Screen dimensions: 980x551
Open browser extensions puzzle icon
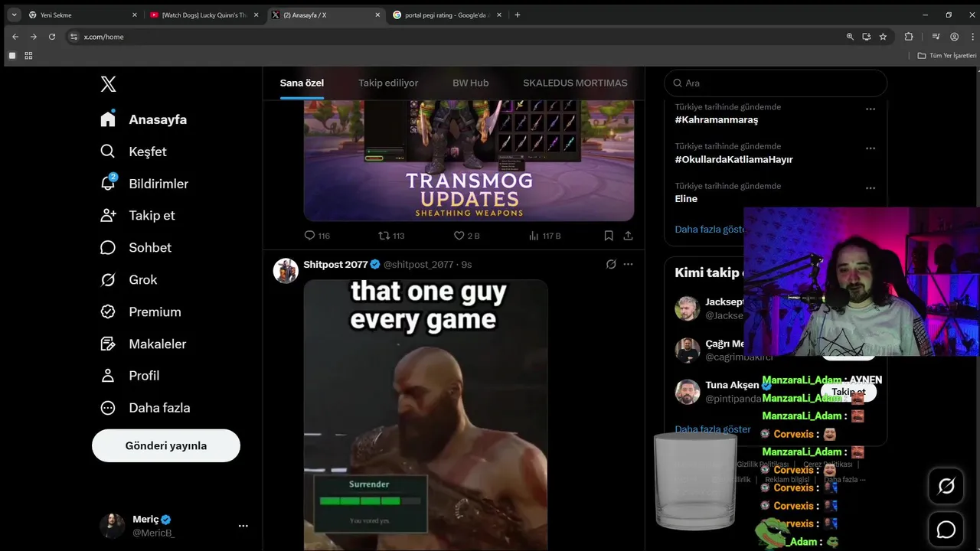pos(909,37)
